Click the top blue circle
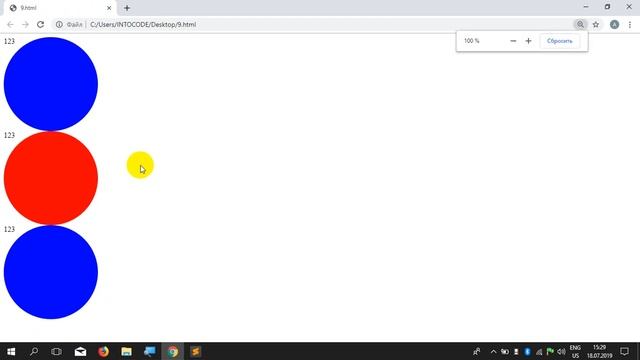Image resolution: width=640 pixels, height=360 pixels. click(x=51, y=84)
